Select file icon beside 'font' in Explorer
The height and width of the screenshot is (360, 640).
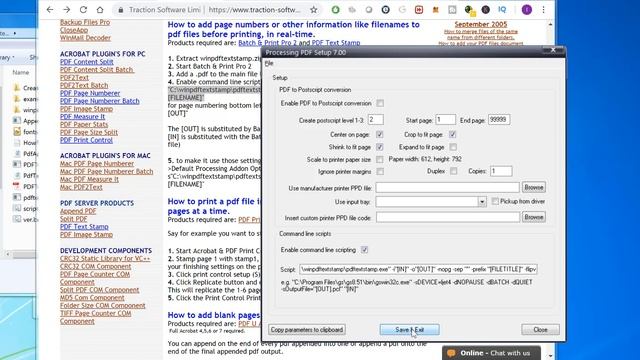[x=17, y=131]
